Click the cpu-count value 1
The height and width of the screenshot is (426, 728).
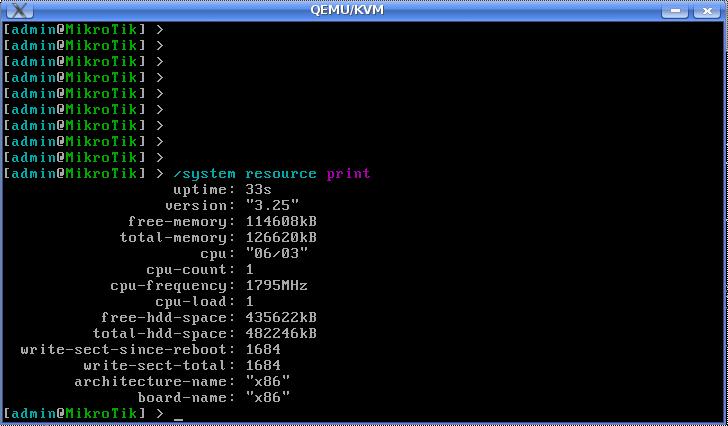click(x=250, y=270)
